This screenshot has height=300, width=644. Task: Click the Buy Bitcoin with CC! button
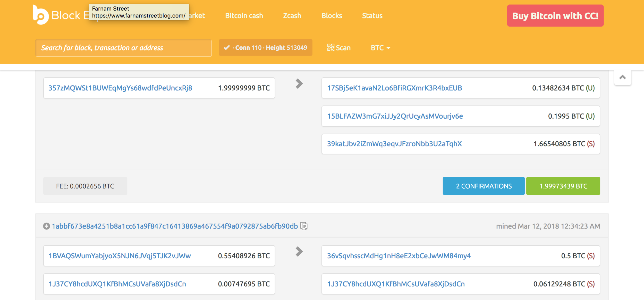(x=555, y=16)
